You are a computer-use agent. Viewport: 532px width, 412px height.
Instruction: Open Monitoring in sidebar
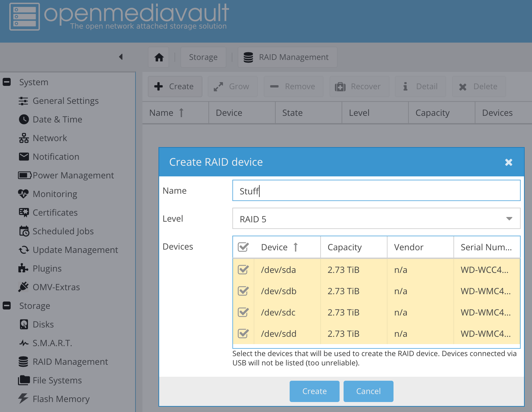pyautogui.click(x=55, y=194)
